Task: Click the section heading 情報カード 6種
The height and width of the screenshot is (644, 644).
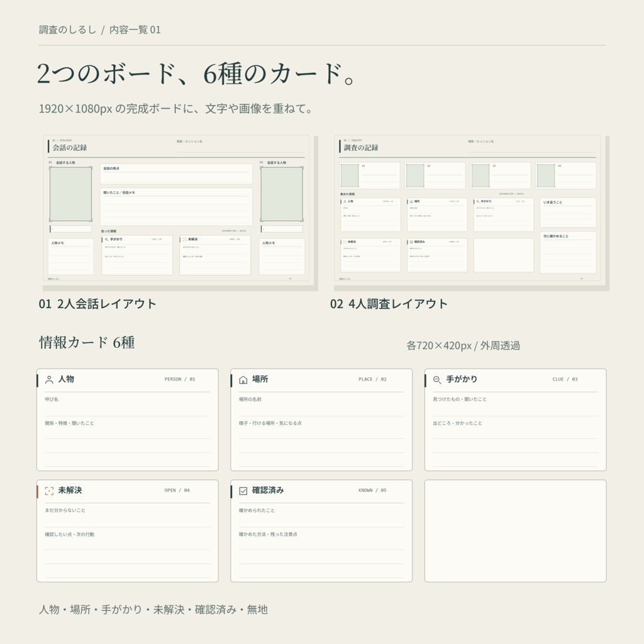Action: [x=87, y=343]
